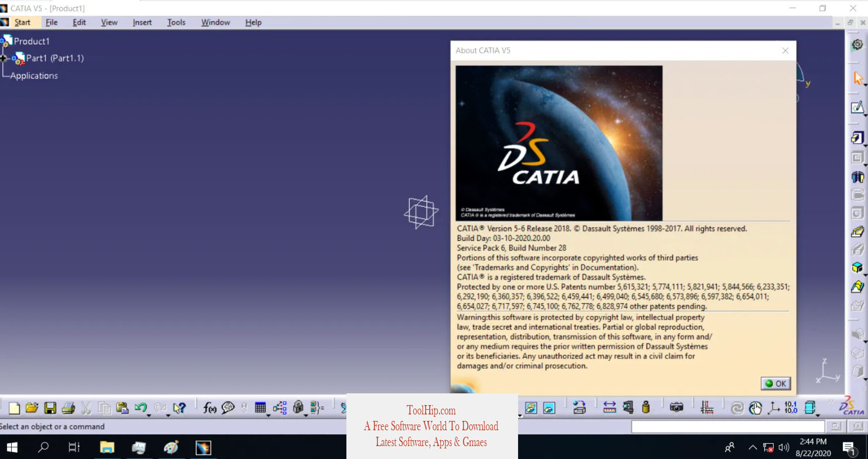
Task: Click the yellow cube icon in right toolbar
Action: [x=857, y=268]
